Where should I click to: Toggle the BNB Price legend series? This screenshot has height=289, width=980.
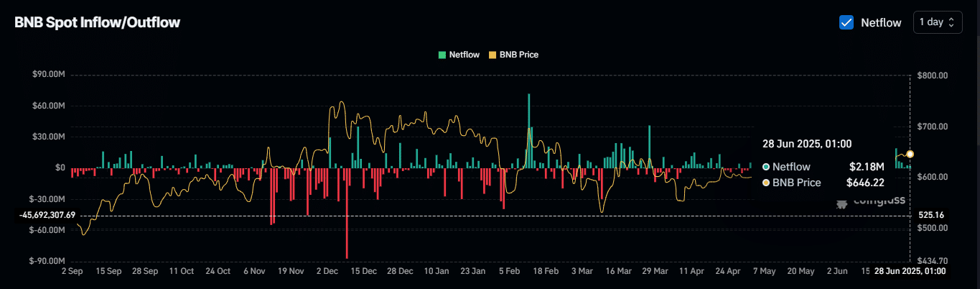[513, 55]
